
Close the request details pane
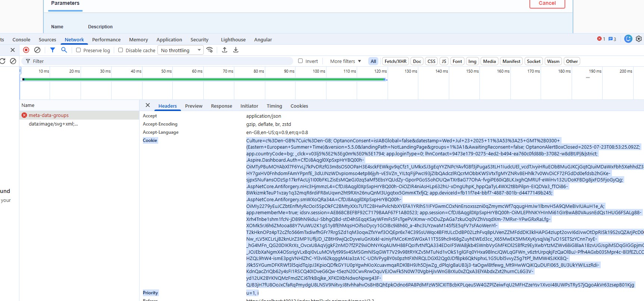(x=148, y=105)
